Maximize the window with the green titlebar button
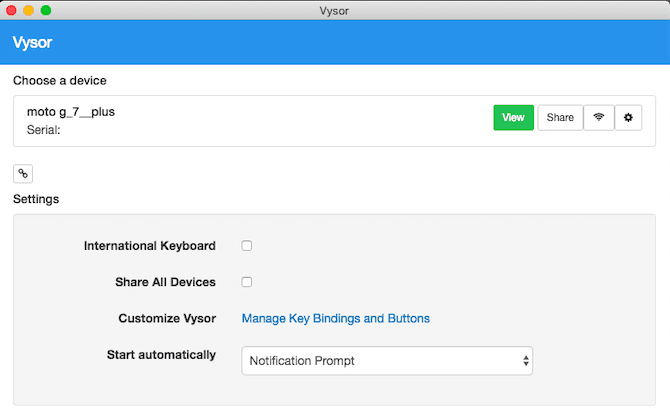This screenshot has width=670, height=410. (x=46, y=10)
